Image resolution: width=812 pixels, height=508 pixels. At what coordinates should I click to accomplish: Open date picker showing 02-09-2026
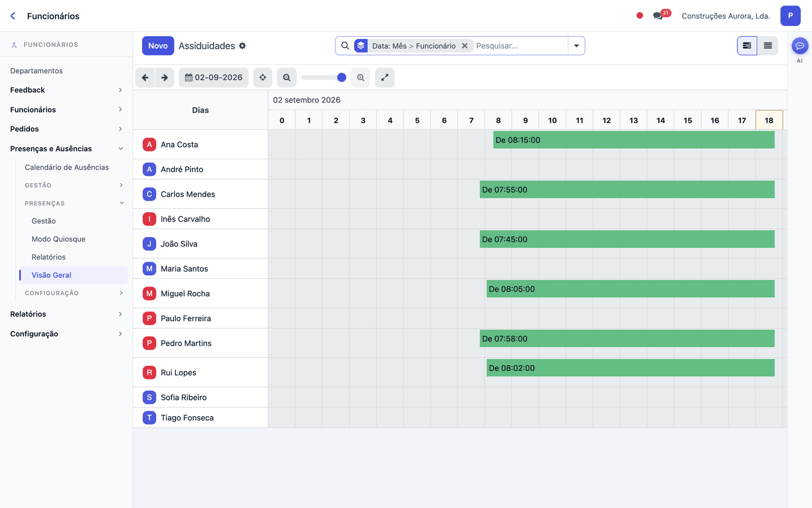[214, 78]
